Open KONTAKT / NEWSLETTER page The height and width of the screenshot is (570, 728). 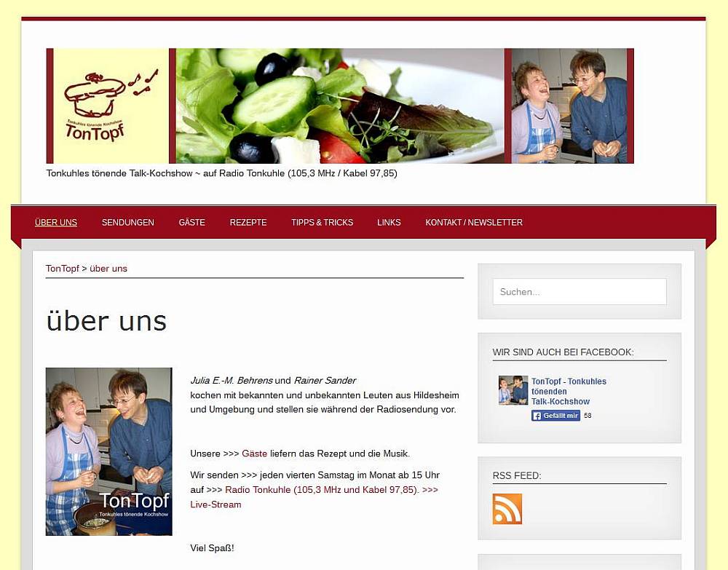[474, 222]
